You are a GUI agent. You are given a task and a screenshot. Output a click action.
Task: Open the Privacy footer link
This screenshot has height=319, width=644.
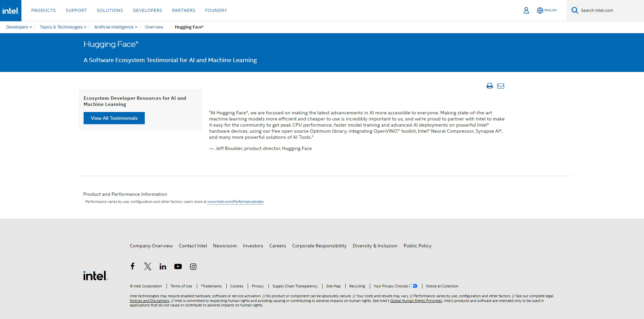coord(258,286)
